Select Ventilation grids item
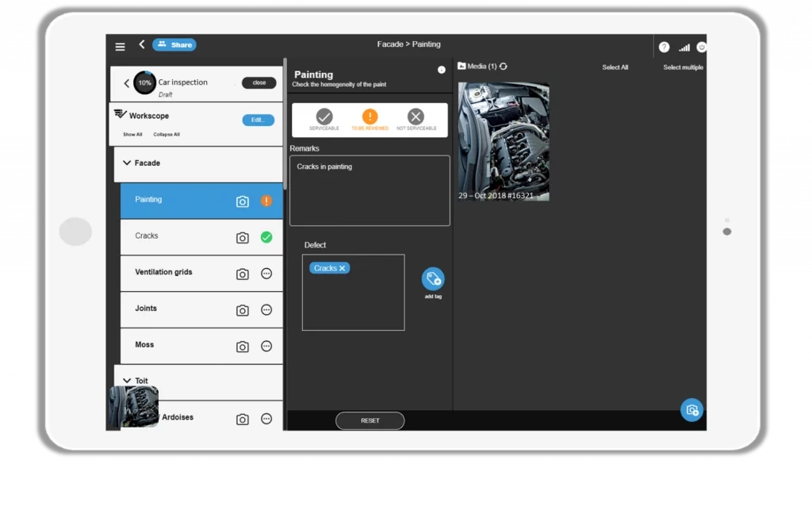 pyautogui.click(x=201, y=273)
